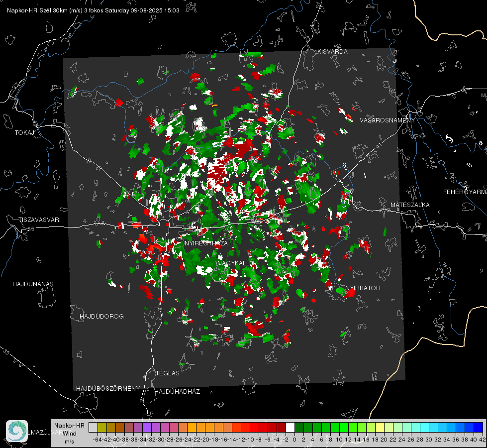The width and height of the screenshot is (487, 448).
Task: Click the HAJDÚDOROG town label
Action: point(101,316)
